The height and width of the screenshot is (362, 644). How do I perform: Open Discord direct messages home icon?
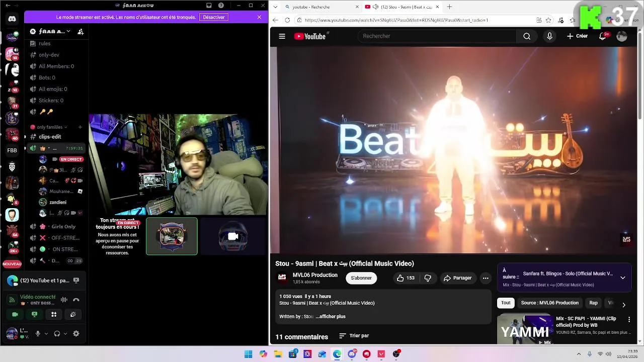pos(12,19)
